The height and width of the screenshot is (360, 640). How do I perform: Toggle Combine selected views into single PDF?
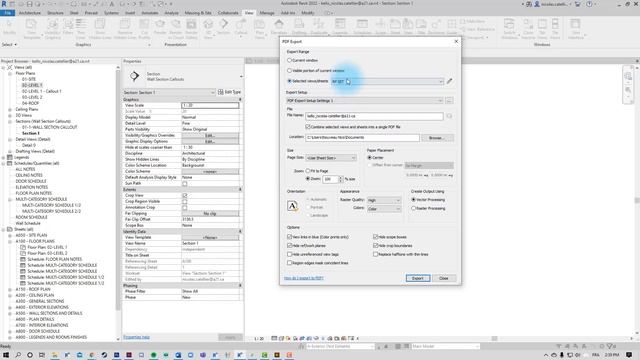tap(308, 127)
